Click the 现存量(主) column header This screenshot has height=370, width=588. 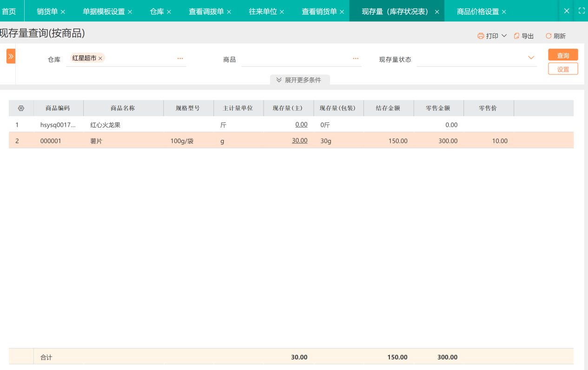288,108
